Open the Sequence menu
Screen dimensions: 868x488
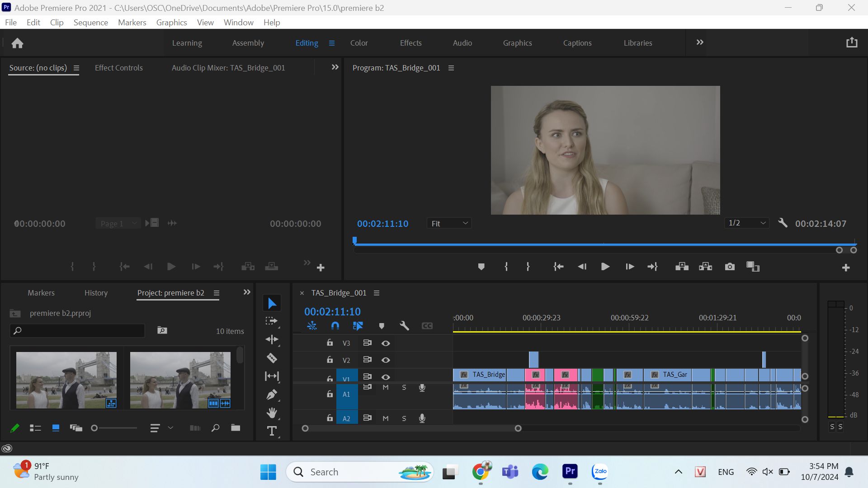[91, 23]
